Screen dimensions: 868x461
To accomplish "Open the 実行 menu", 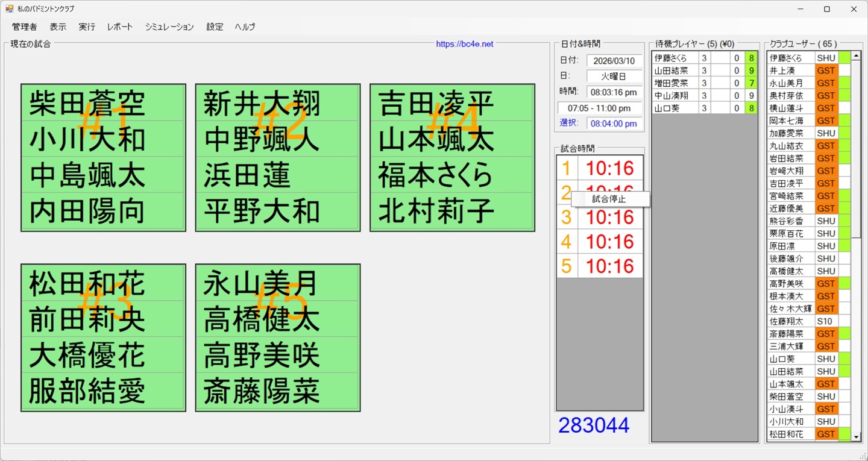I will [x=87, y=27].
